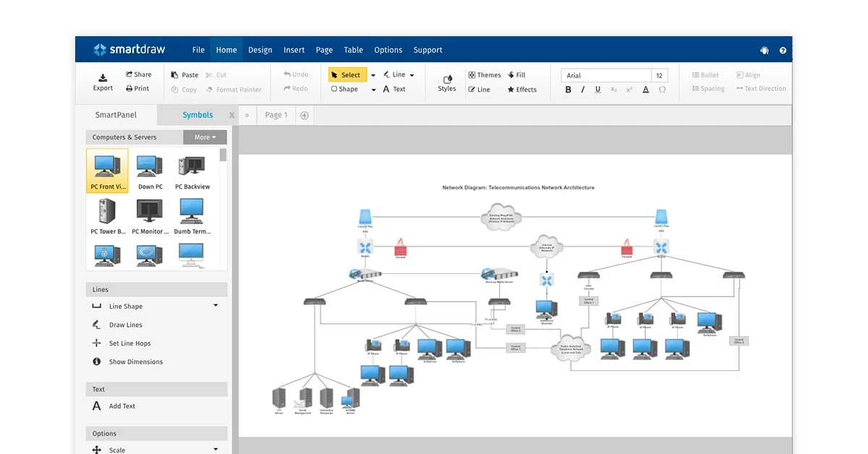Expand the More symbols dropdown
868x454 pixels.
(x=204, y=137)
